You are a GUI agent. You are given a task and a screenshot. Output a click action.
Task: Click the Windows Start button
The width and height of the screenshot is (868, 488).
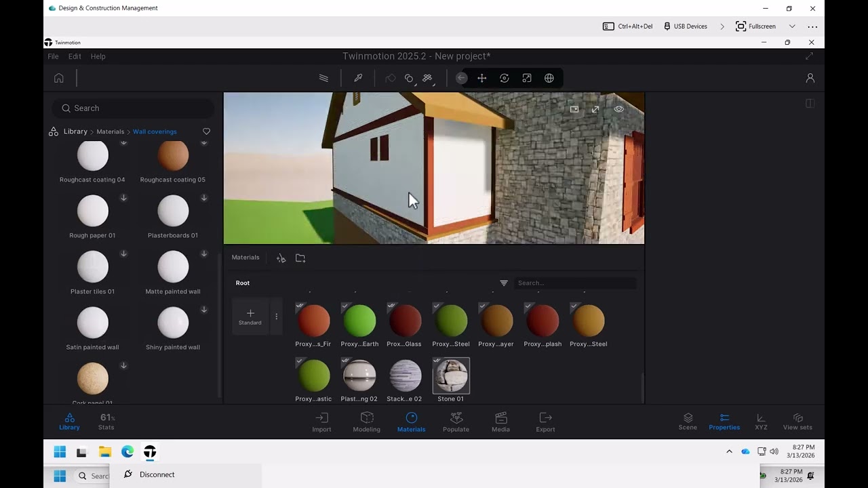pyautogui.click(x=60, y=452)
